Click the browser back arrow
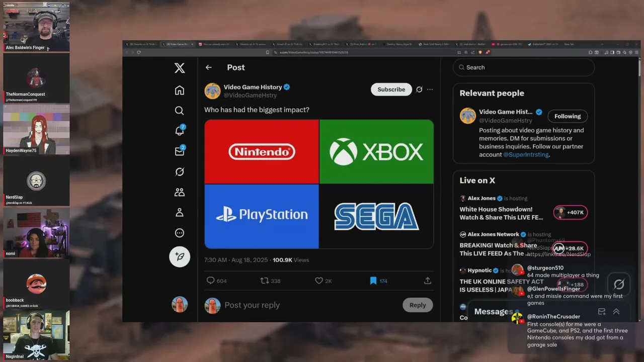Image resolution: width=644 pixels, height=362 pixels. pos(127,52)
